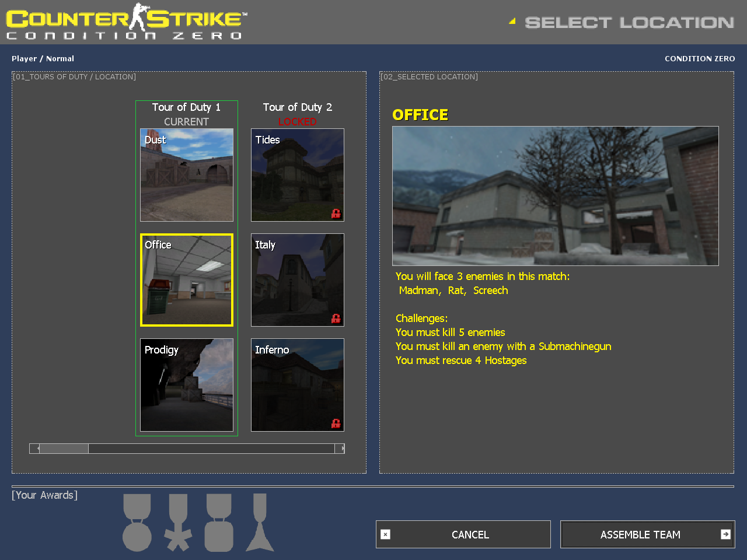Select the Dust map thumbnail

tap(187, 175)
